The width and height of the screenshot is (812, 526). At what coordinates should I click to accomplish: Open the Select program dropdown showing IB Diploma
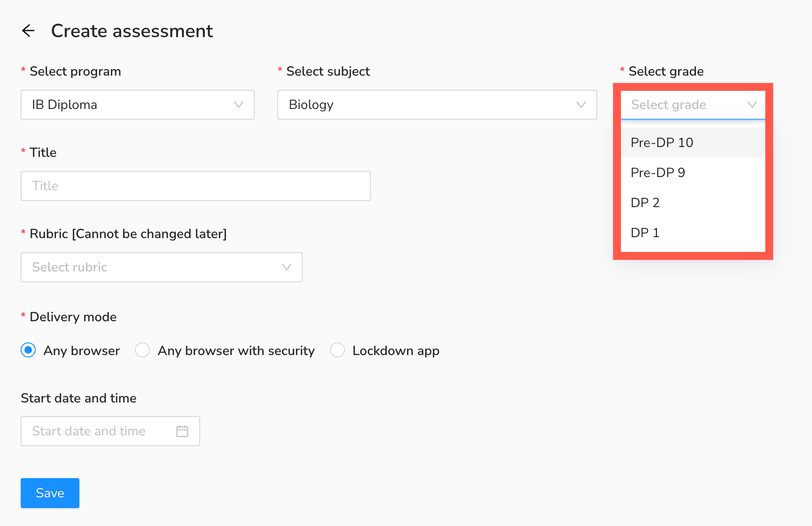tap(132, 105)
